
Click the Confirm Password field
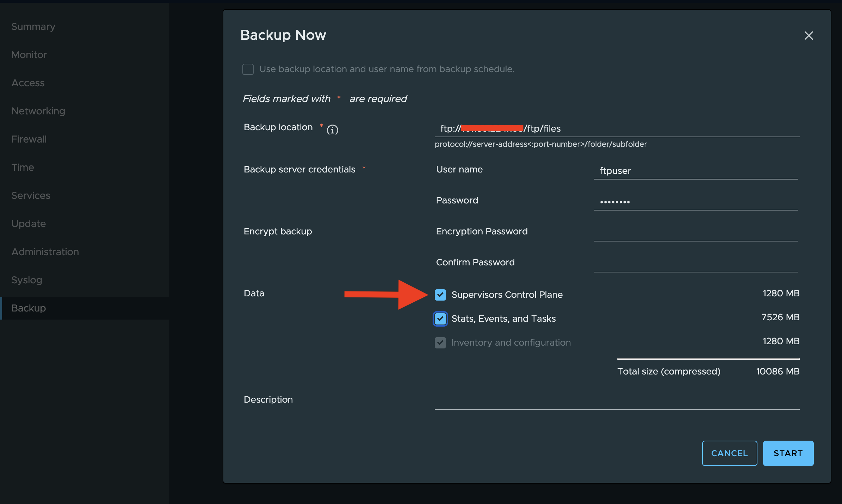[x=696, y=264]
